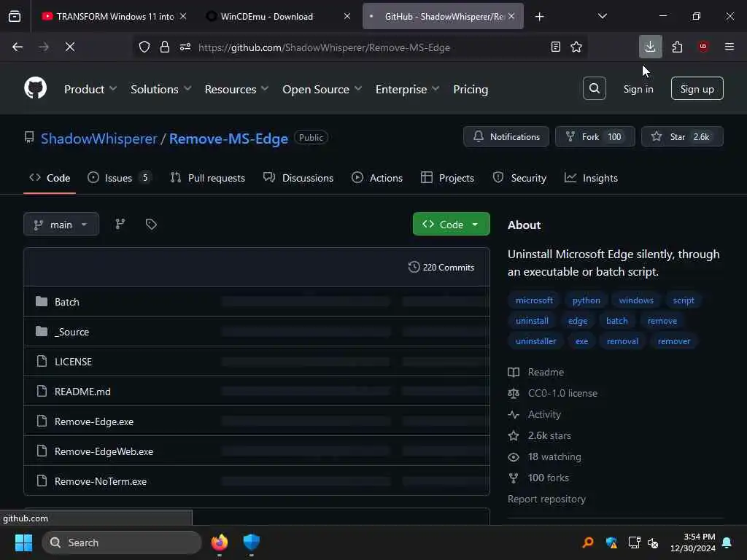The height and width of the screenshot is (560, 747).
Task: Expand the Open Source dropdown
Action: pos(322,89)
